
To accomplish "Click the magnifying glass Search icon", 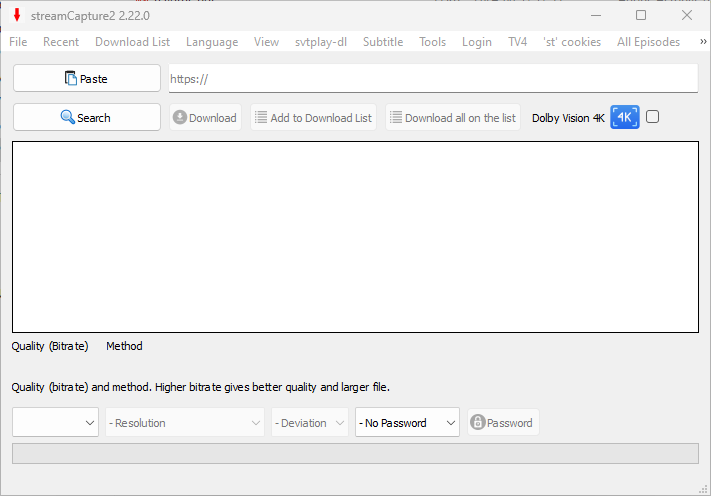I will tap(68, 117).
